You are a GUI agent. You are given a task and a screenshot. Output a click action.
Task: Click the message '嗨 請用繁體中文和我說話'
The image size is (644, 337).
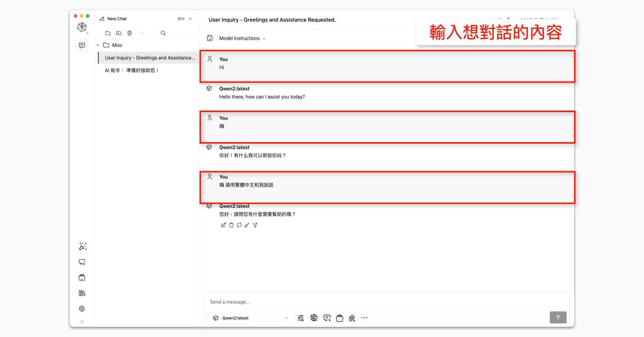click(x=246, y=185)
